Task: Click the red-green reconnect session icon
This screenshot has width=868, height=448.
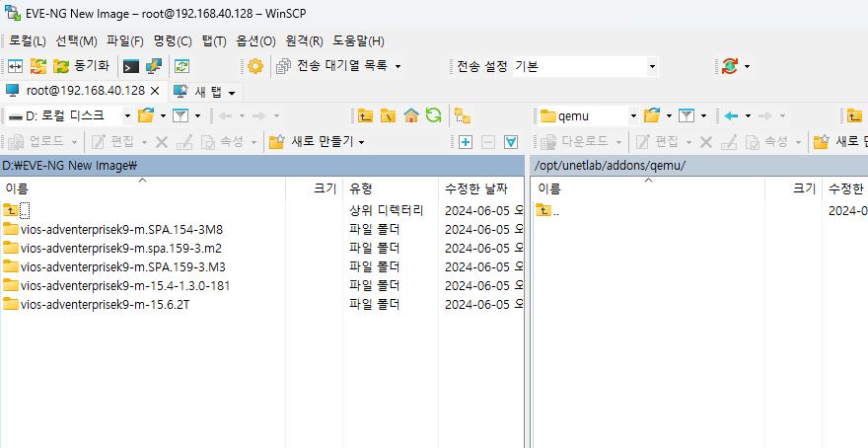Action: pos(730,66)
